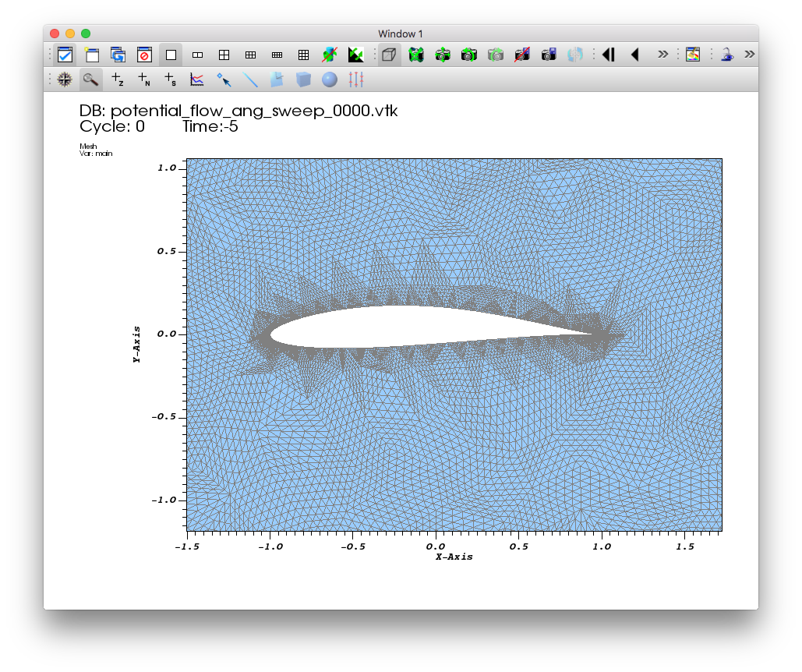Select the zone pick tool
This screenshot has width=802, height=672.
[x=118, y=80]
